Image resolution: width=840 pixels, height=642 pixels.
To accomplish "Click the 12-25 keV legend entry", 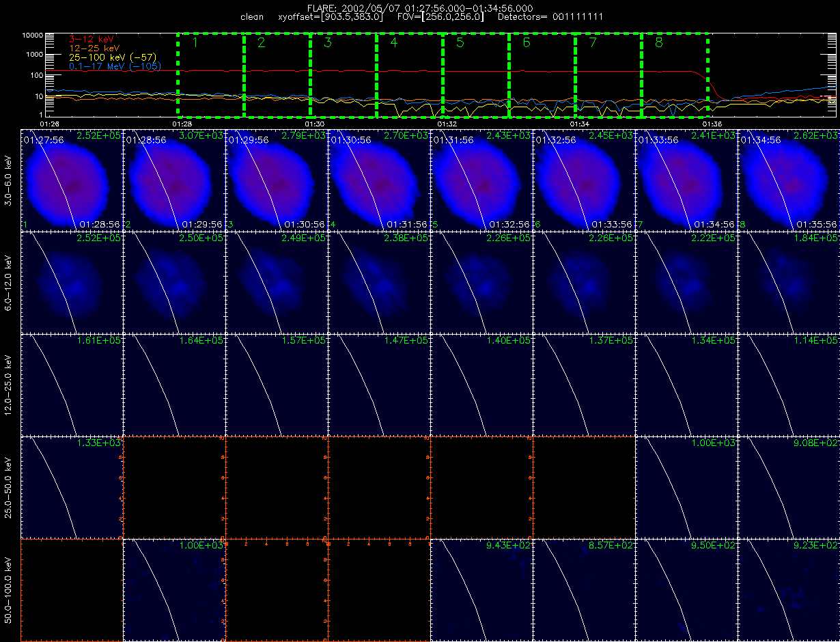I will 95,48.
